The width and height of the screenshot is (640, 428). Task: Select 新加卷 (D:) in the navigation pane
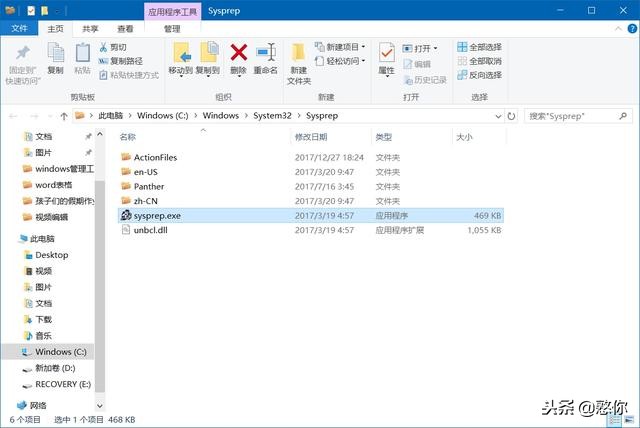tap(55, 368)
